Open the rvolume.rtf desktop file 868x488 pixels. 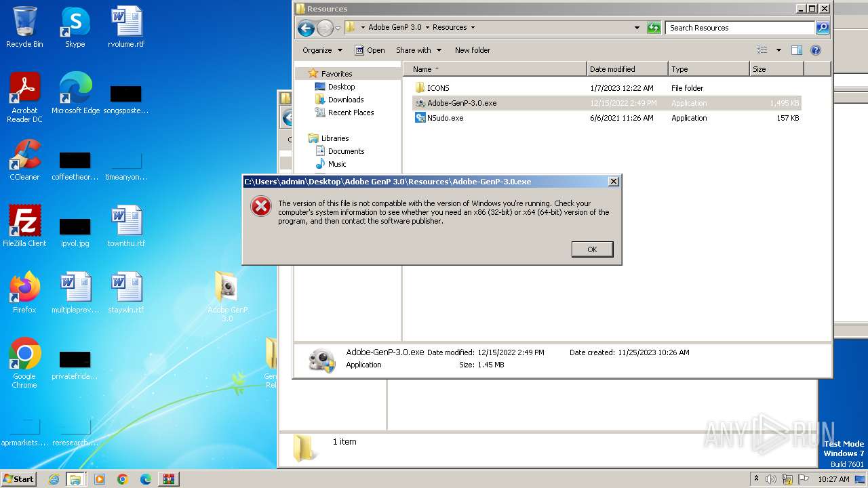[x=126, y=27]
